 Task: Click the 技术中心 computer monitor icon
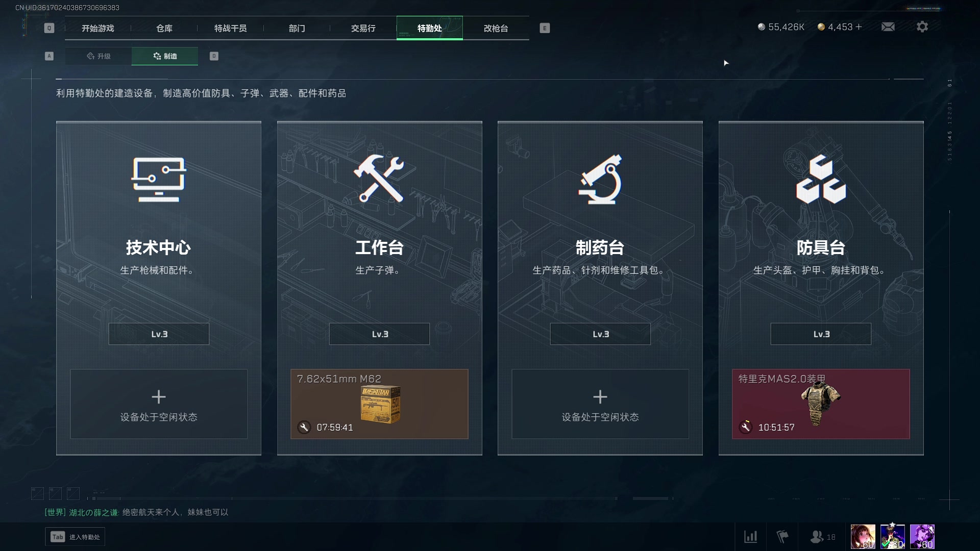159,180
